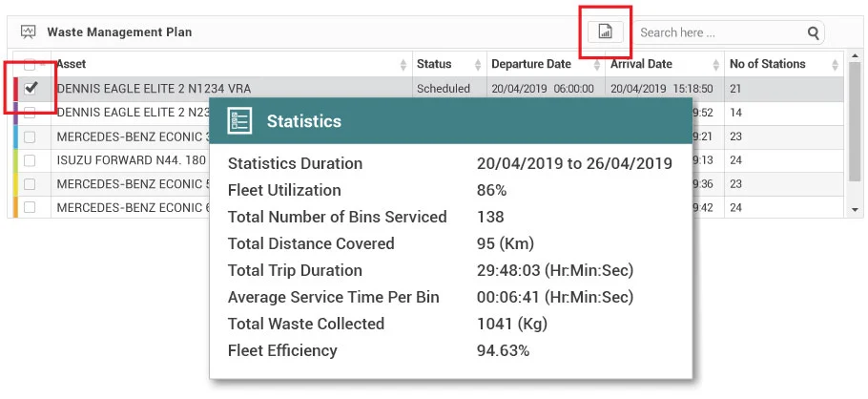Focus the Search here input field

point(720,32)
